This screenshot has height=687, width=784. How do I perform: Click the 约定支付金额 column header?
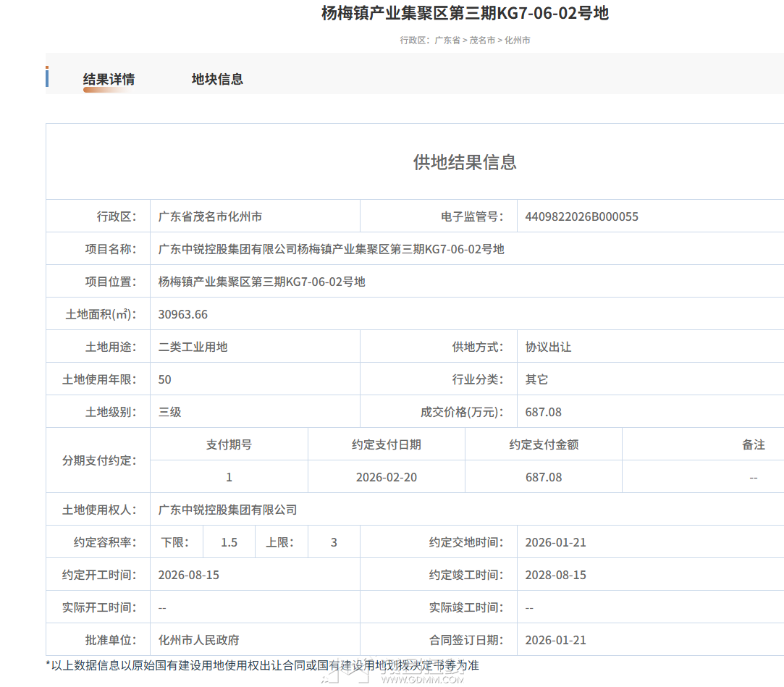pyautogui.click(x=544, y=444)
